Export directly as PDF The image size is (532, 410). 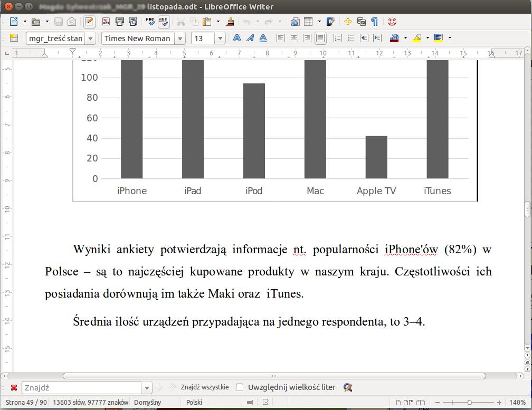tap(106, 22)
